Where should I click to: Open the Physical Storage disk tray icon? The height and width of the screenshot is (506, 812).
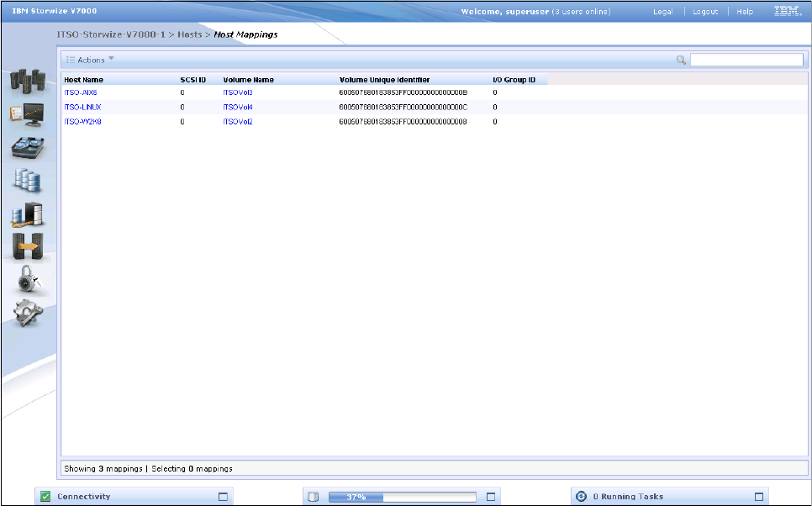pos(26,148)
